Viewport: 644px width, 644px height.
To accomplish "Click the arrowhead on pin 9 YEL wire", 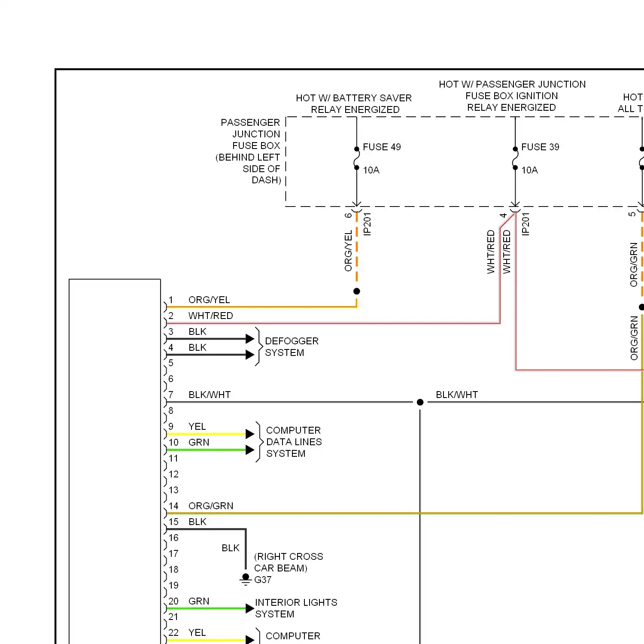I will pyautogui.click(x=250, y=434).
